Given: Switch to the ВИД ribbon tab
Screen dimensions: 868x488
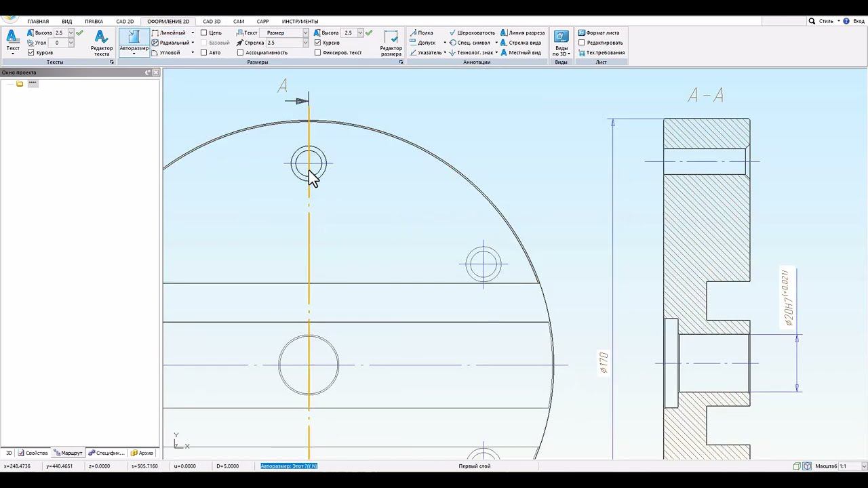Looking at the screenshot, I should tap(66, 21).
